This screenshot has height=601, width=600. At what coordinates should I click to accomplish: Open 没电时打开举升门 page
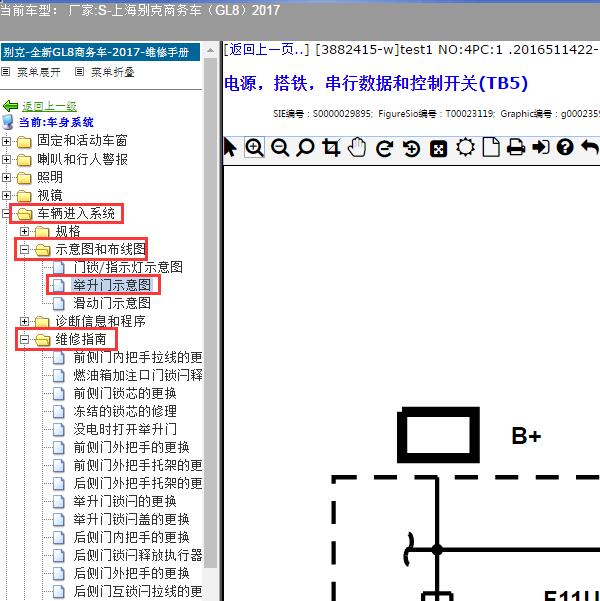(125, 429)
